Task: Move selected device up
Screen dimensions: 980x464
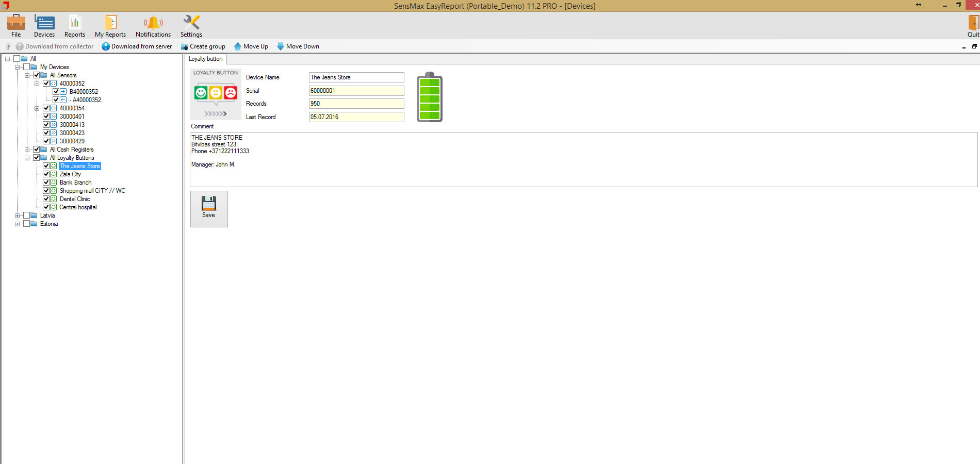Action: pos(251,46)
